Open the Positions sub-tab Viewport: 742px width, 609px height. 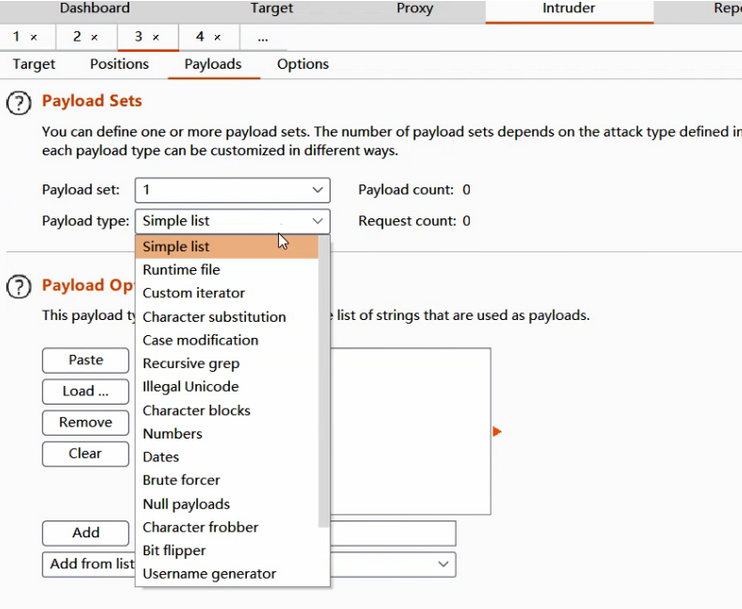coord(119,64)
